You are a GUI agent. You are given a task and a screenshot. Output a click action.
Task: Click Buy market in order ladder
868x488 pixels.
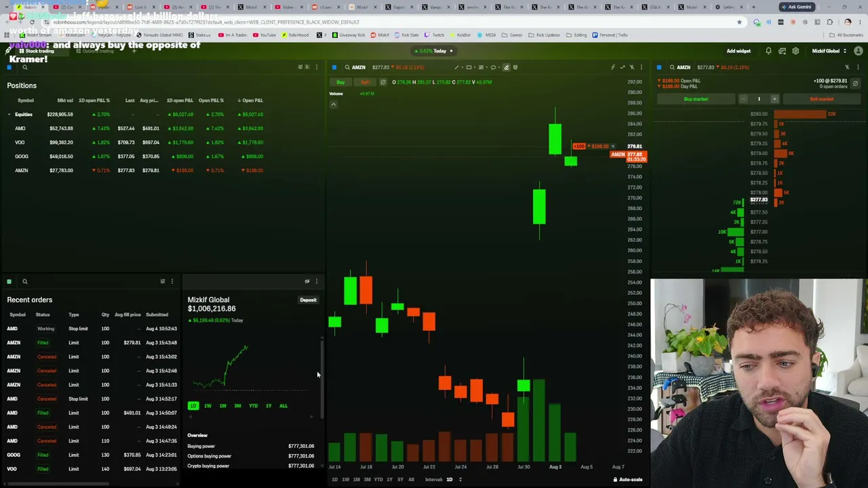click(x=696, y=99)
